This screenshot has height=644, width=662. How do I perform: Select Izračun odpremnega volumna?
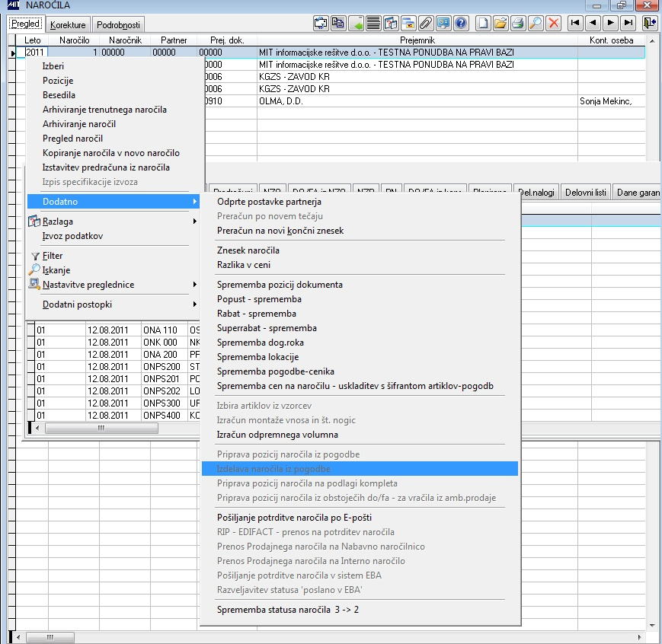point(277,435)
